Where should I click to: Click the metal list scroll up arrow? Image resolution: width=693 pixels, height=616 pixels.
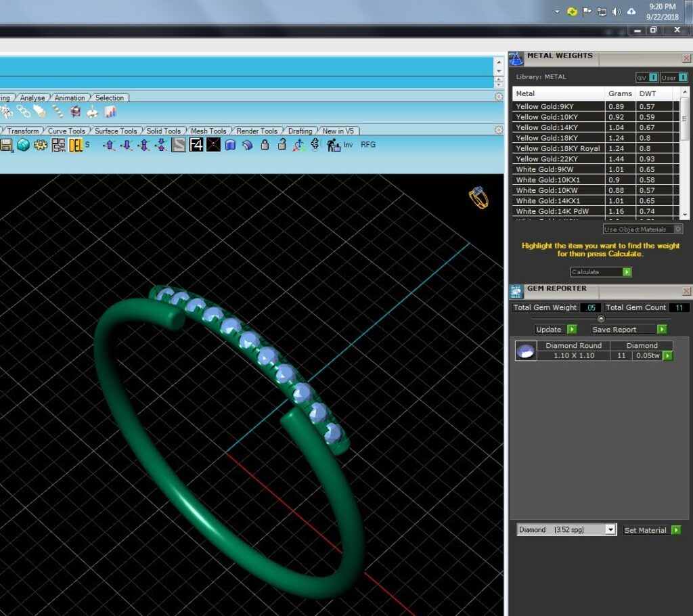pyautogui.click(x=685, y=91)
